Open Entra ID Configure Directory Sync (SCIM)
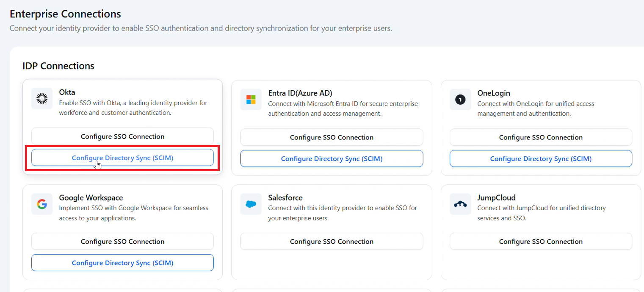644x292 pixels. pos(332,159)
